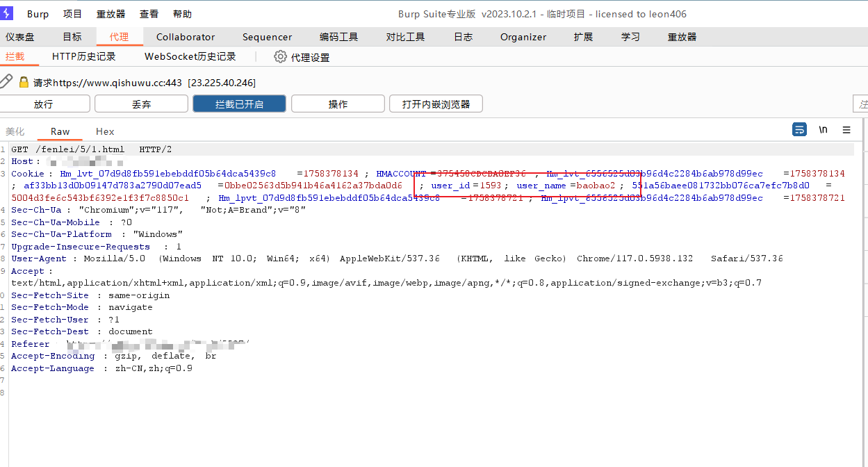
Task: Click the Sec-Ch-Ua-Mobile header line
Action: [x=72, y=222]
